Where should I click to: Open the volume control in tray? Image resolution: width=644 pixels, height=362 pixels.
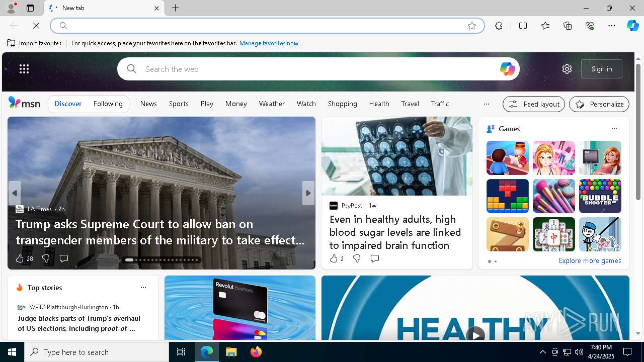579,352
